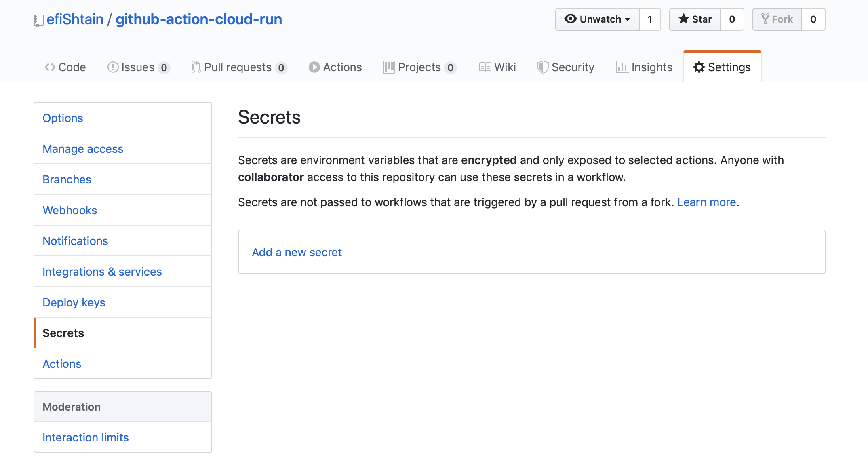Image resolution: width=868 pixels, height=464 pixels.
Task: View the stargazers count 0
Action: coord(732,19)
